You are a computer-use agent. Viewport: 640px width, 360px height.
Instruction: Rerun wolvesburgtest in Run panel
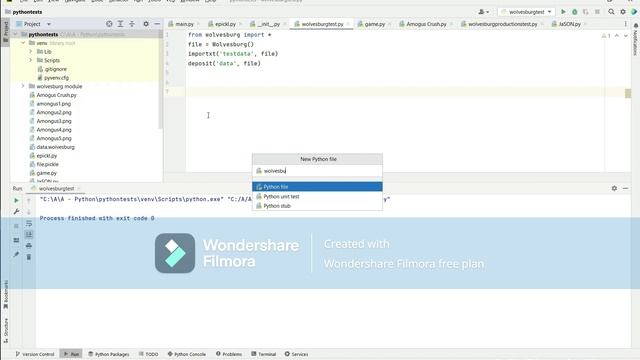tap(16, 200)
